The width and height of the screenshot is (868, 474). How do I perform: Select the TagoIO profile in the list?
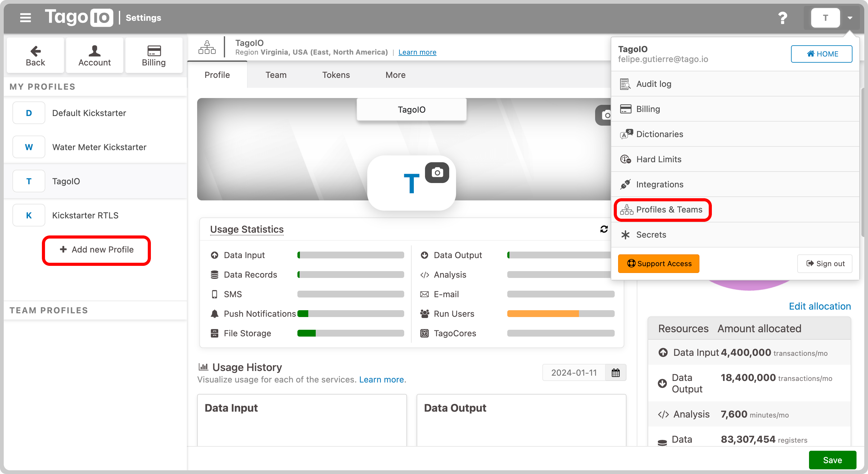95,181
